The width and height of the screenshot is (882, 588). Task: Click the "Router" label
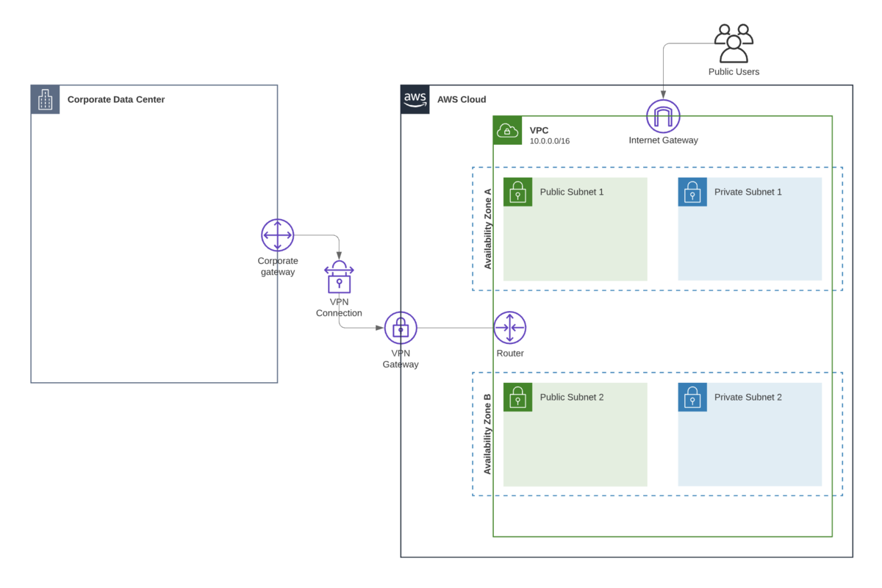click(510, 354)
